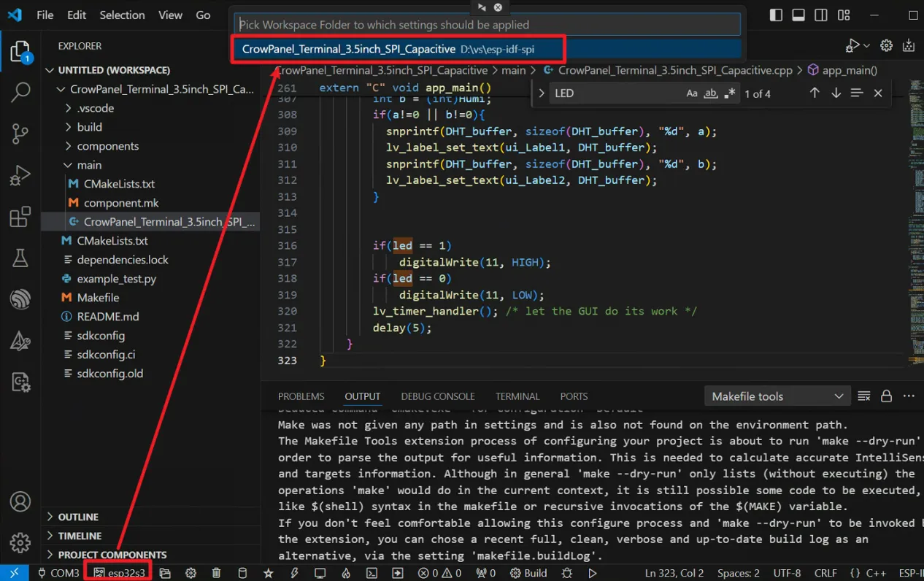The width and height of the screenshot is (924, 581).
Task: Open the Run or Debug dropdown arrow
Action: pyautogui.click(x=866, y=45)
